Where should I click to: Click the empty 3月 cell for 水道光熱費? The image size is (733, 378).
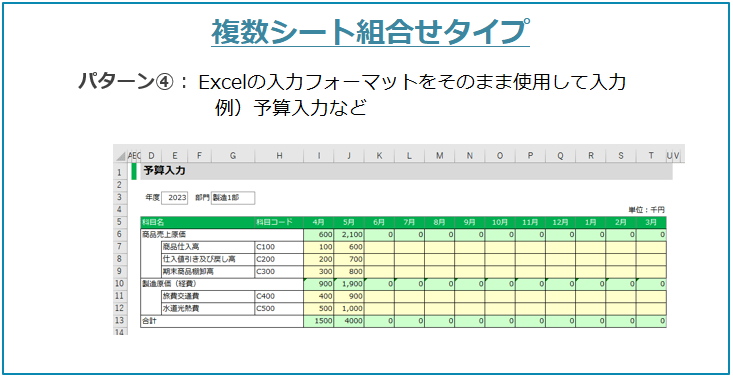(x=651, y=308)
